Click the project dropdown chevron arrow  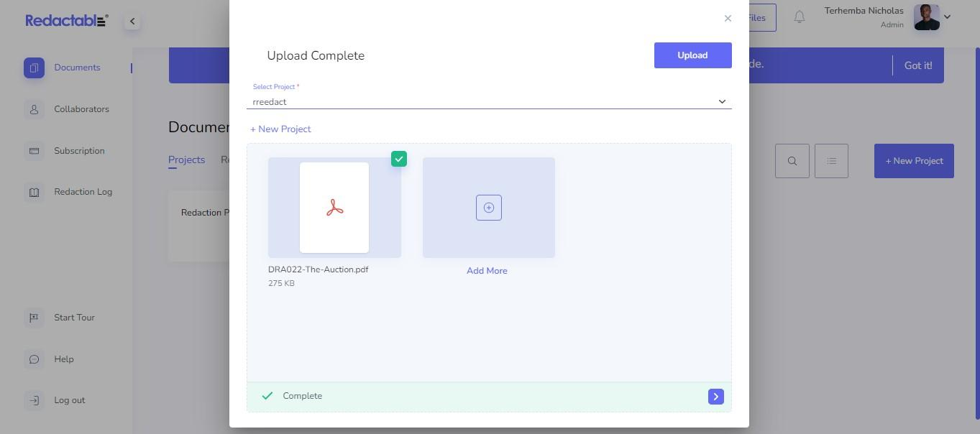click(x=722, y=101)
